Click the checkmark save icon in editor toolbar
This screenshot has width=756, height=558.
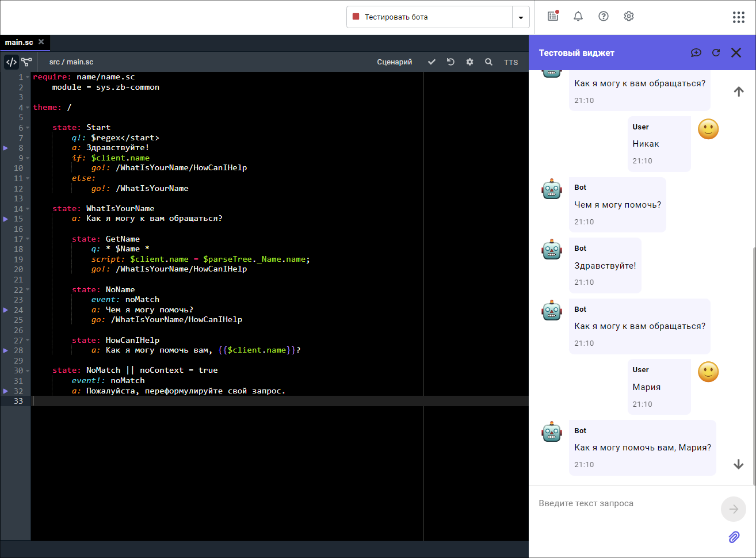click(x=432, y=62)
